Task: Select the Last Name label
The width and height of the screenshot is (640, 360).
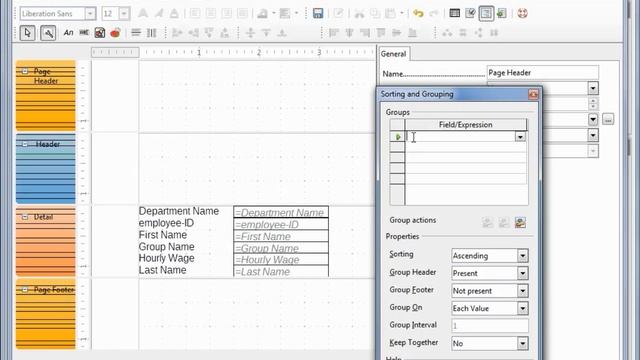Action: (162, 270)
